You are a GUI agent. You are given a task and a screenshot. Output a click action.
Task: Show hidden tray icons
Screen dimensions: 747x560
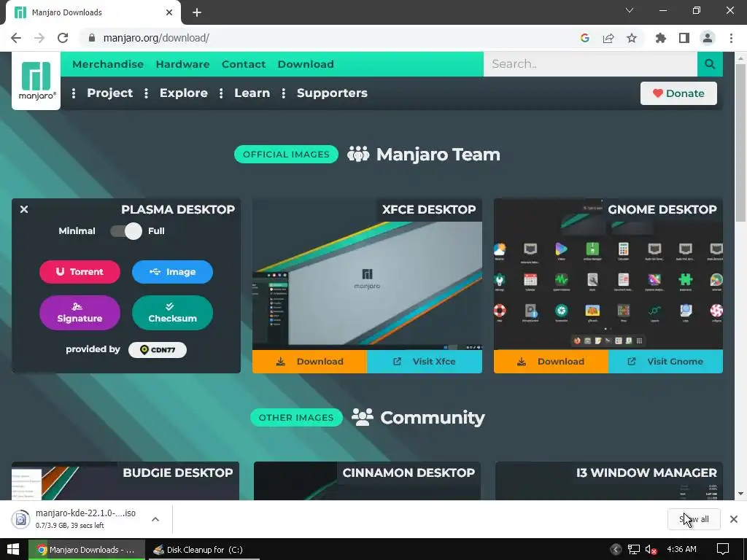pos(616,550)
